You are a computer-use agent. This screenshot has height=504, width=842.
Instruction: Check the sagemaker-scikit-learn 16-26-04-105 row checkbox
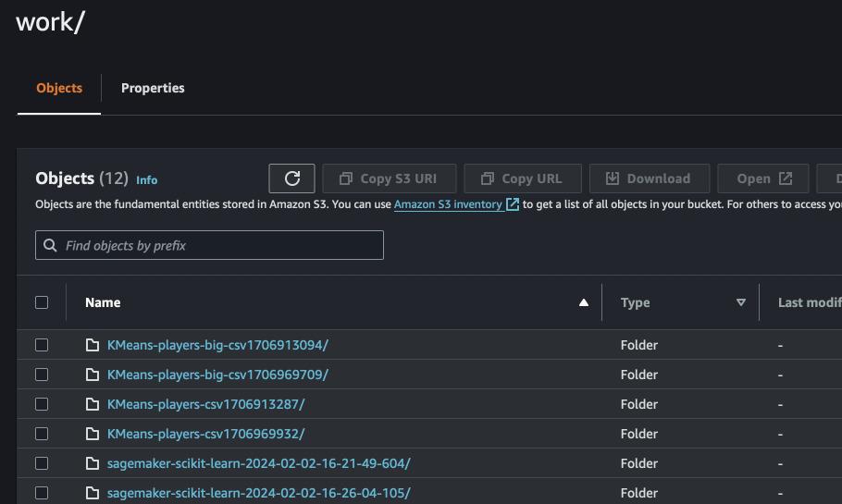point(42,493)
